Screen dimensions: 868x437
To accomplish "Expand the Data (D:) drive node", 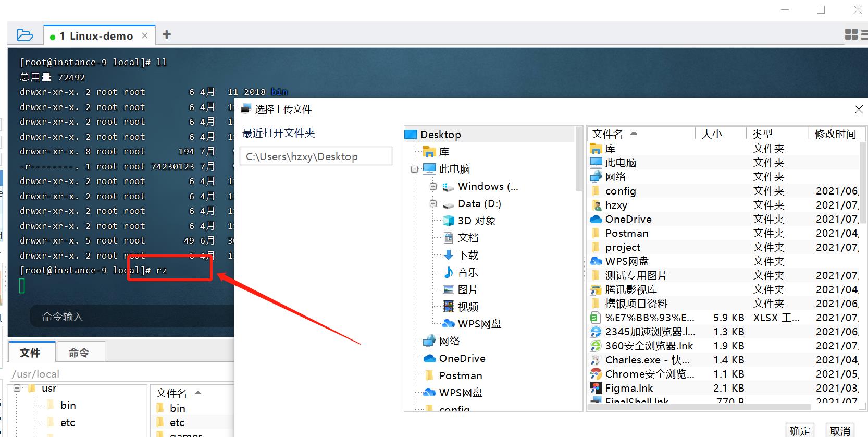I will click(x=433, y=203).
